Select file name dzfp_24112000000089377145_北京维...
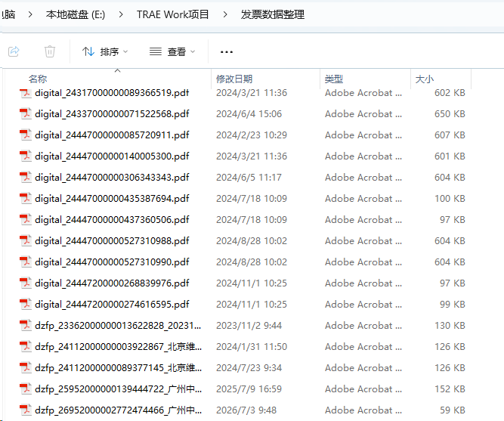 click(118, 368)
